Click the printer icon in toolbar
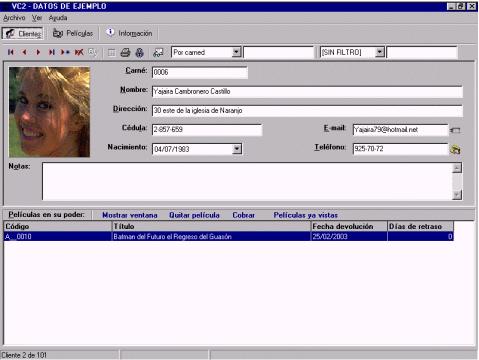The image size is (479, 360). [x=125, y=52]
